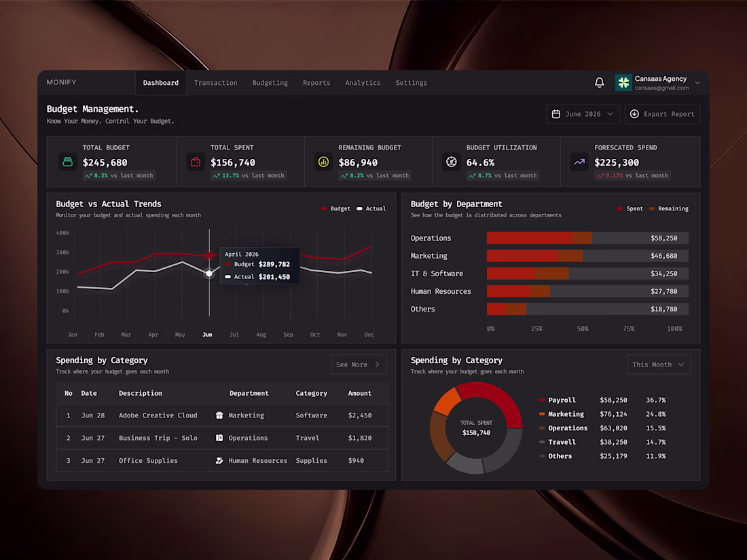
Task: Click the Total Budget wallet icon
Action: click(x=68, y=162)
